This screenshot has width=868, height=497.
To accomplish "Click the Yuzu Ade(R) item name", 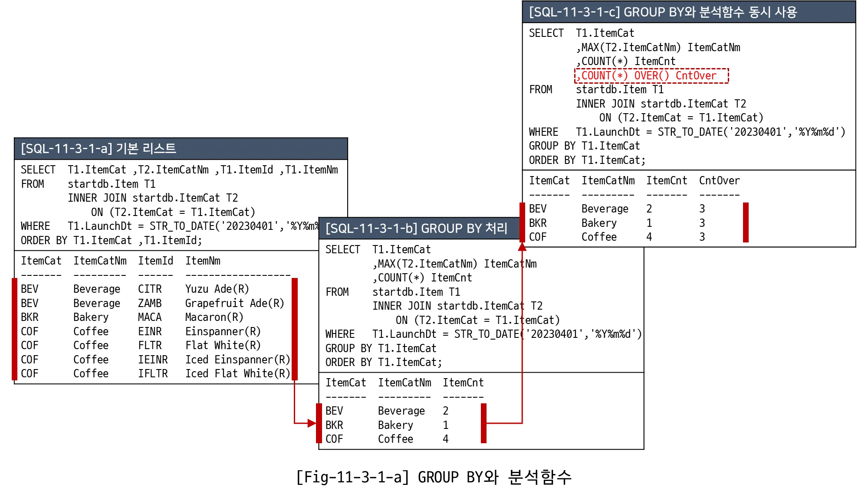I will click(217, 289).
